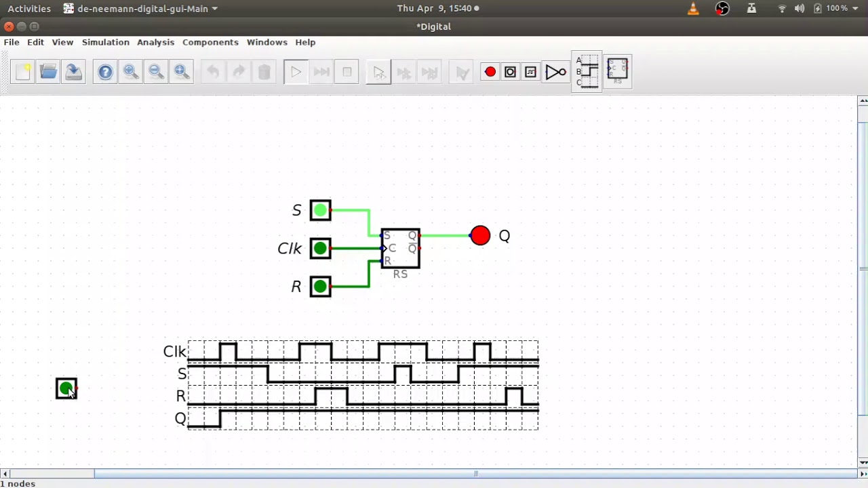Undo the last action
Viewport: 868px width, 488px height.
coord(213,72)
